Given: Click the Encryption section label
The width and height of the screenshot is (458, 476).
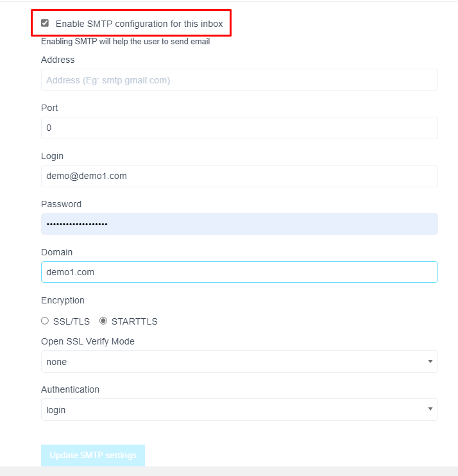Looking at the screenshot, I should coord(63,300).
